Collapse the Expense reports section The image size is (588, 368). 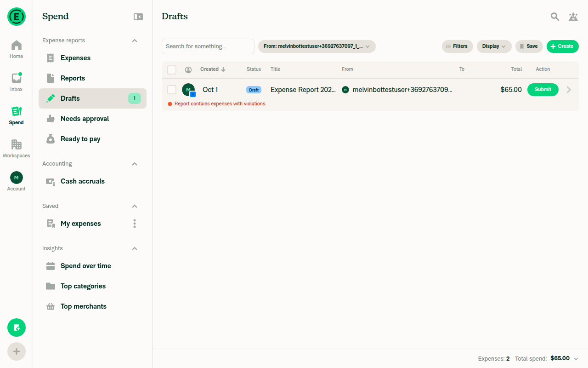click(135, 40)
